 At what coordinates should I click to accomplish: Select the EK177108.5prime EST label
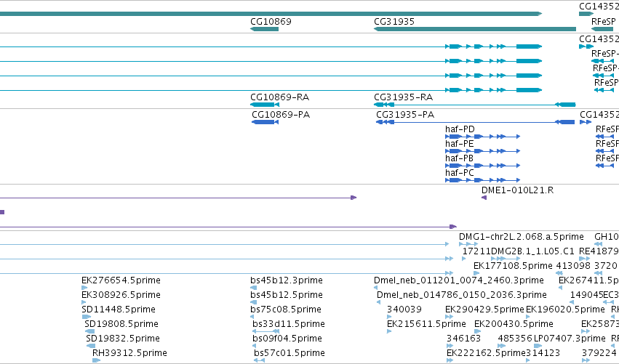click(513, 266)
